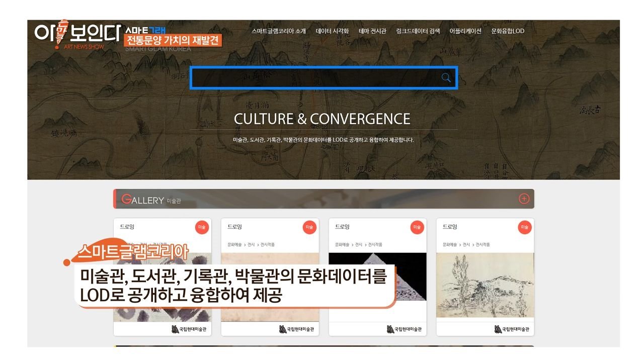644x362 pixels.
Task: Click the 미술 badge on third card
Action: [x=417, y=227]
